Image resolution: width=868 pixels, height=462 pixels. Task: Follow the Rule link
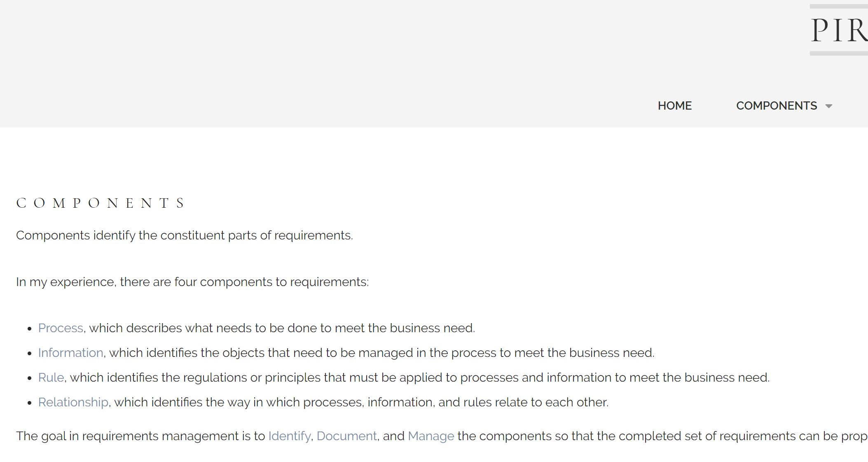click(x=51, y=378)
